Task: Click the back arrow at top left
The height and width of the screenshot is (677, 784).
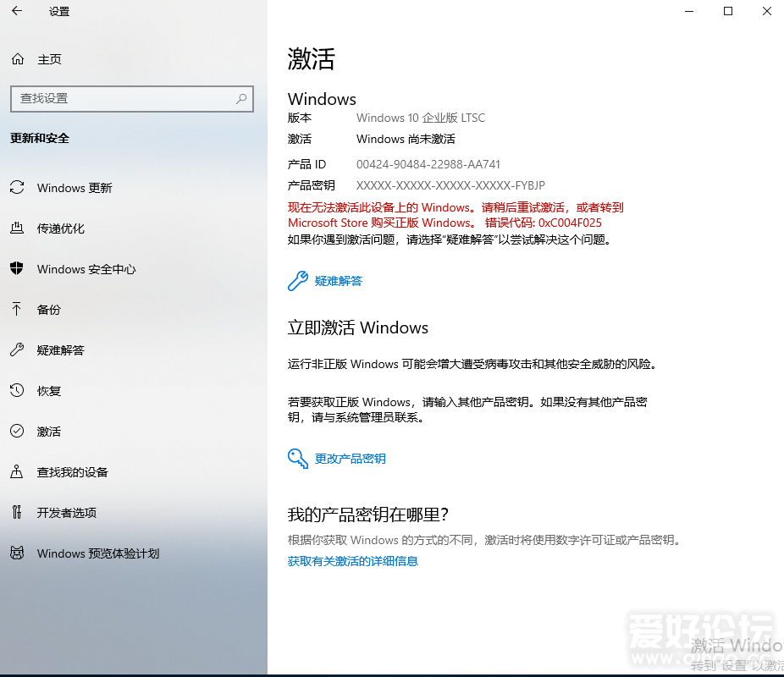Action: coord(17,12)
